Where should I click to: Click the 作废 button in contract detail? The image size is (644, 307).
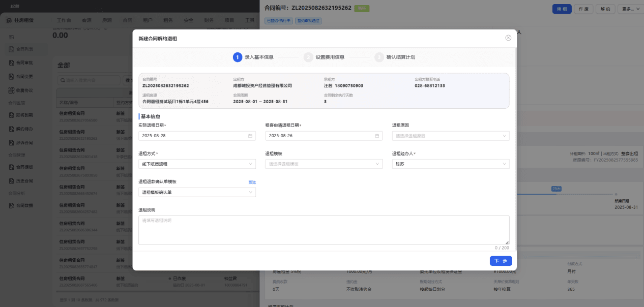click(584, 9)
